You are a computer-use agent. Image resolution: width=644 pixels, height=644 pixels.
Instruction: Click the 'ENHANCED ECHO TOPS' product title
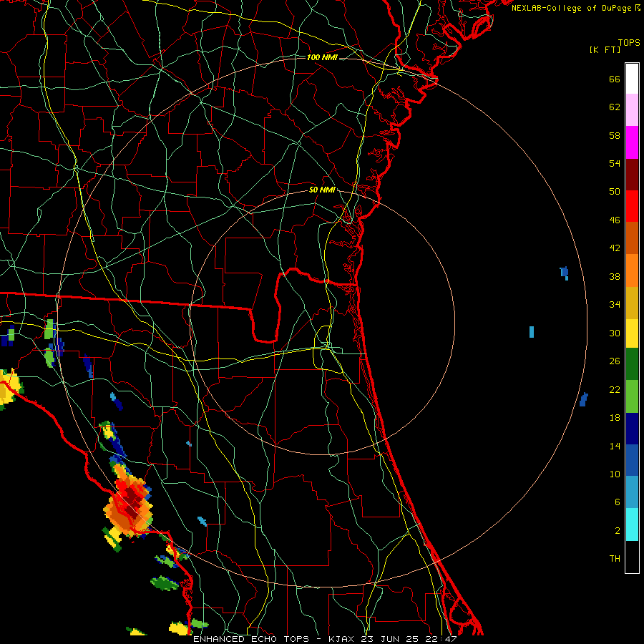click(251, 639)
